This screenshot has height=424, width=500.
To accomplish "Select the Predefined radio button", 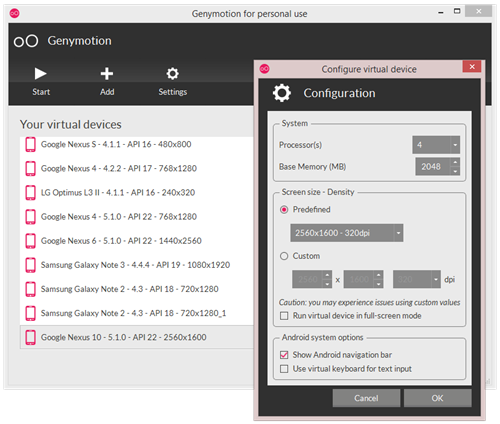I will click(284, 210).
